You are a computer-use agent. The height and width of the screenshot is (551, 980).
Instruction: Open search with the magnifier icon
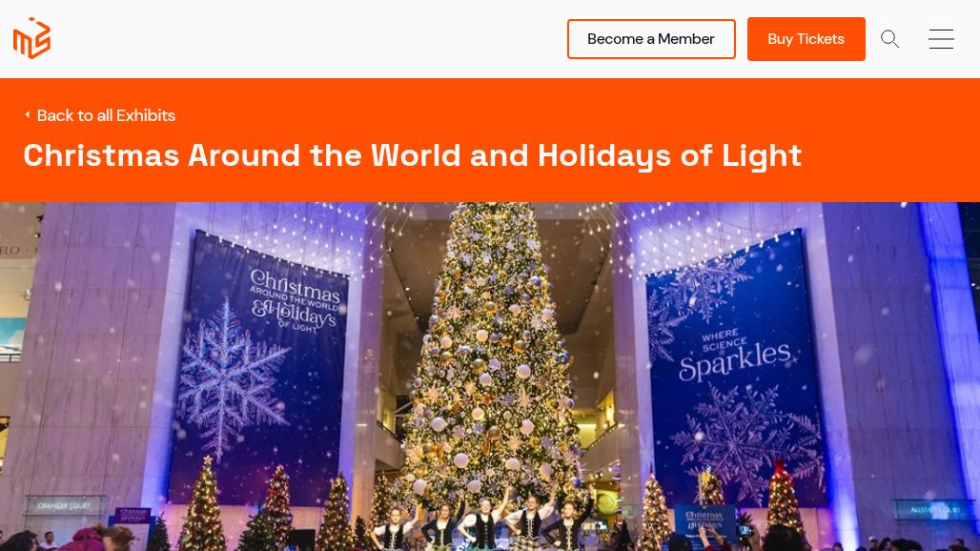889,39
